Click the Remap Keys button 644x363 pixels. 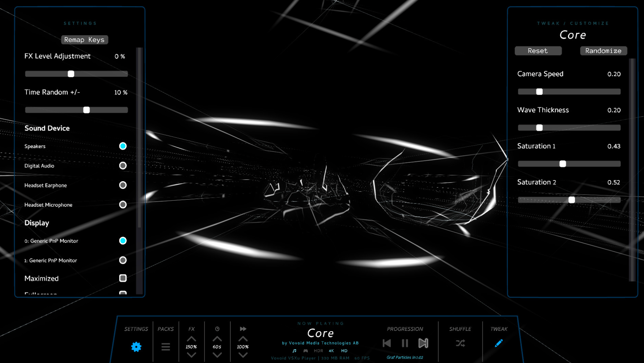(84, 40)
